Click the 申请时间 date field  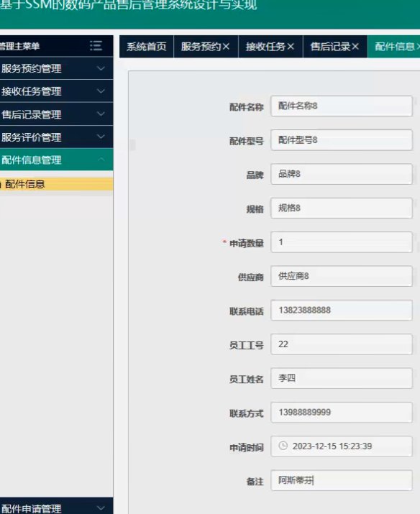(x=342, y=446)
